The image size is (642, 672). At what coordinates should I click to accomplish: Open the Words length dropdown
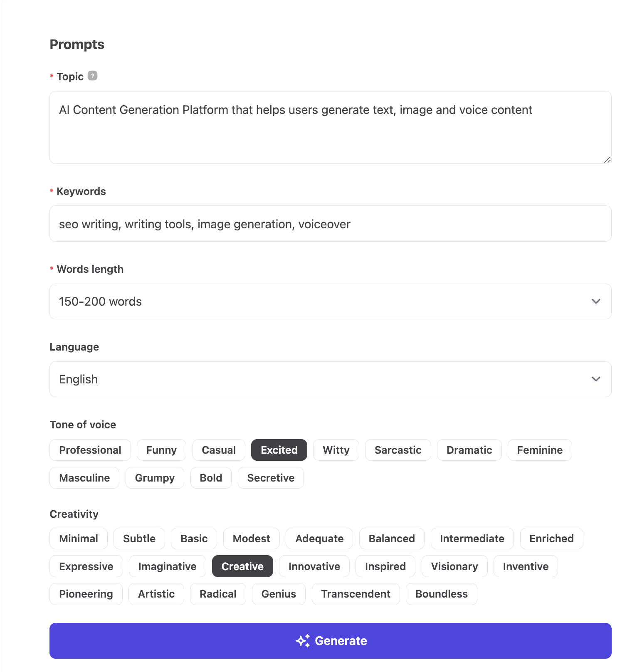click(330, 301)
